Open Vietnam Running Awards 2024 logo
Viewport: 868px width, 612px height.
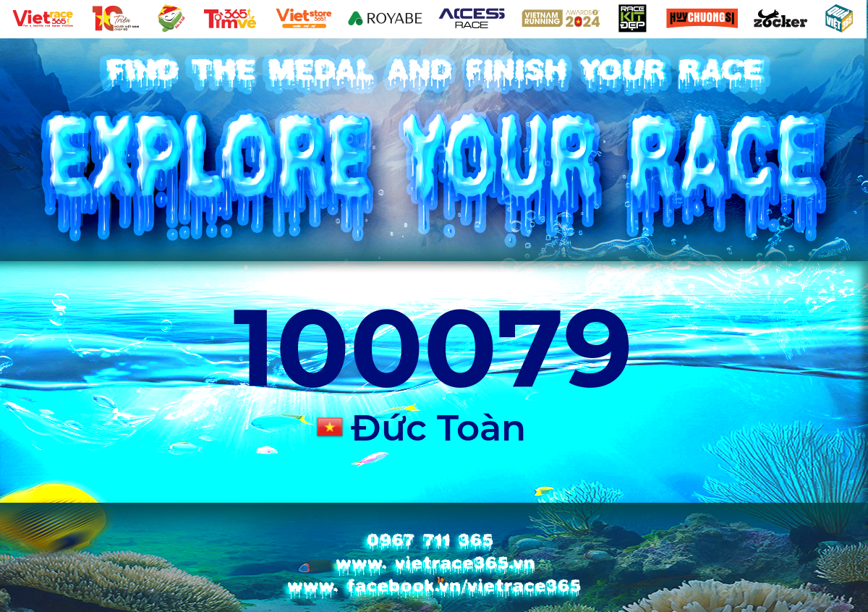(561, 18)
